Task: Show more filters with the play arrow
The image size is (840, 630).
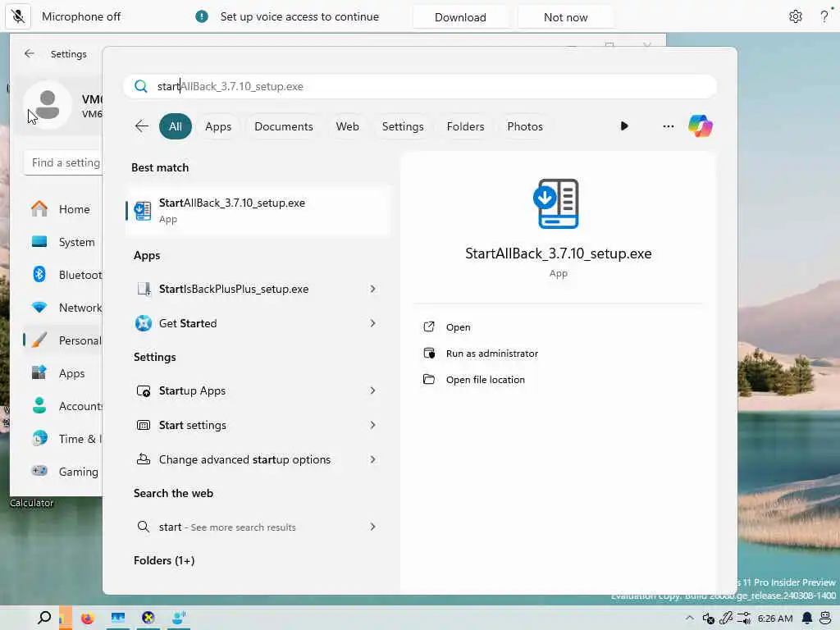Action: click(624, 126)
